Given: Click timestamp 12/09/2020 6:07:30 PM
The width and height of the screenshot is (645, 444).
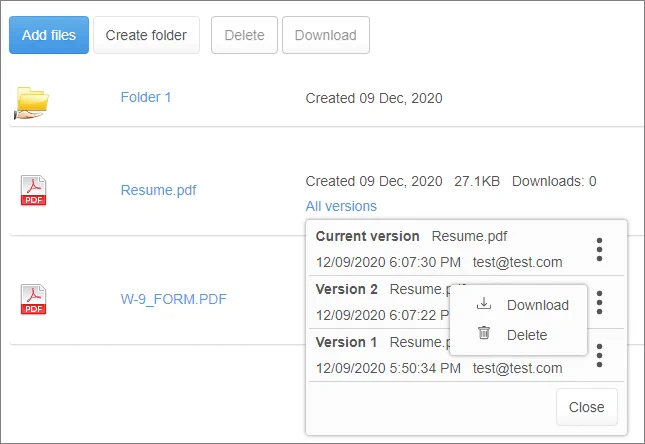Looking at the screenshot, I should [388, 262].
